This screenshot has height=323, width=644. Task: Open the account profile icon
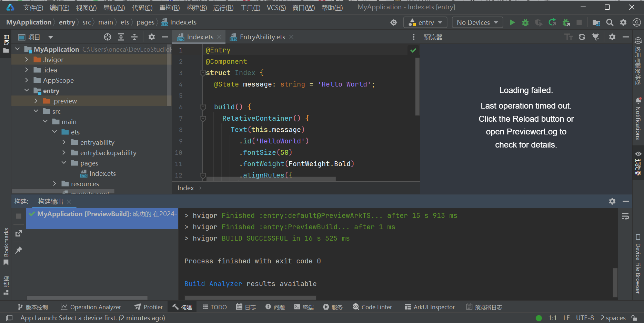[637, 22]
